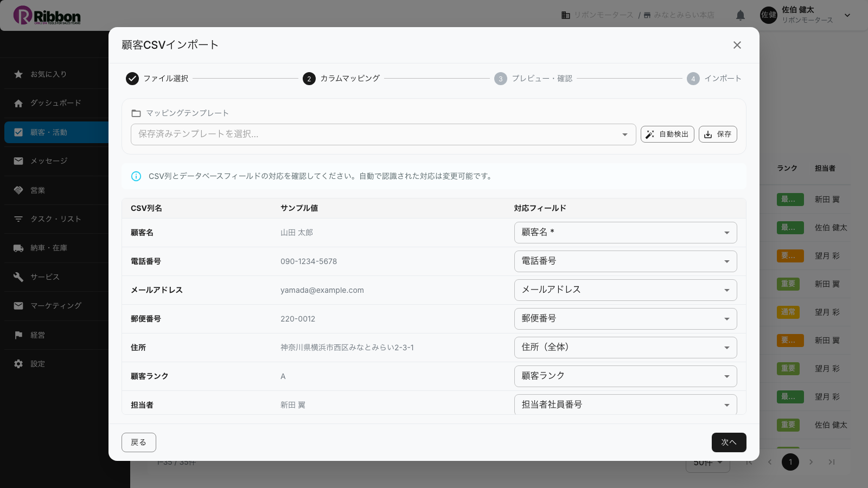
Task: Proceed with 次へ button
Action: tap(729, 442)
